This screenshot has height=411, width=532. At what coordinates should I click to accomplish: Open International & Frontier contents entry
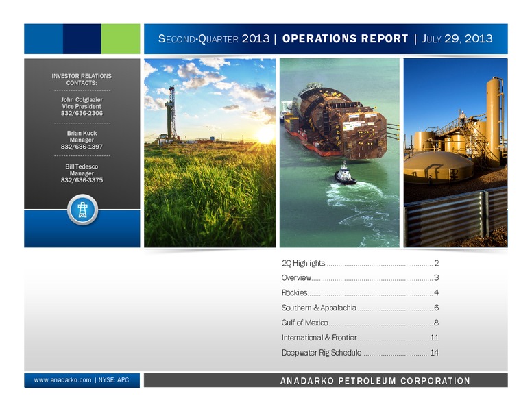(360, 338)
